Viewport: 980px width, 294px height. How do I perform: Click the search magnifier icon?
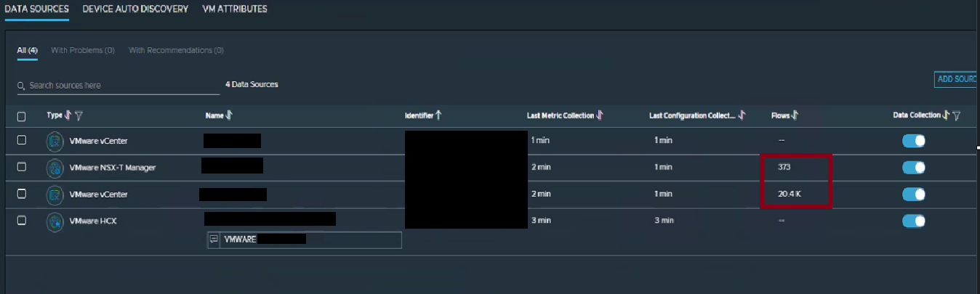(21, 86)
